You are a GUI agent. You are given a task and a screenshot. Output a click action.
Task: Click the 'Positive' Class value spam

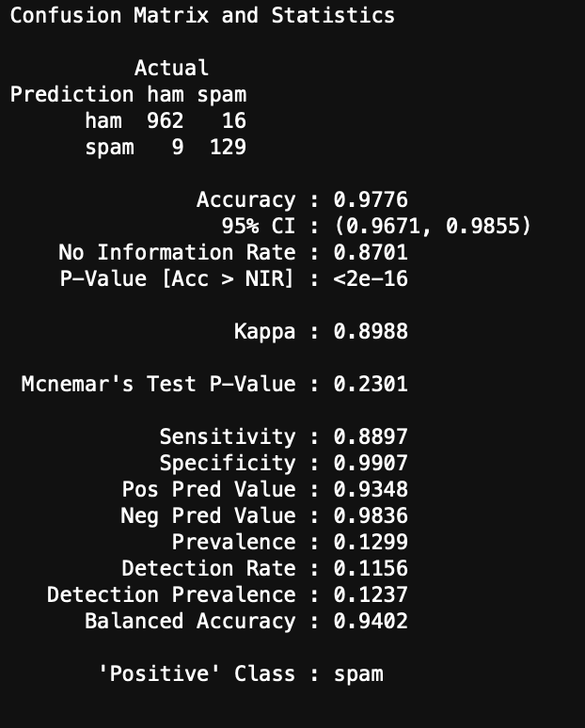[x=358, y=673]
